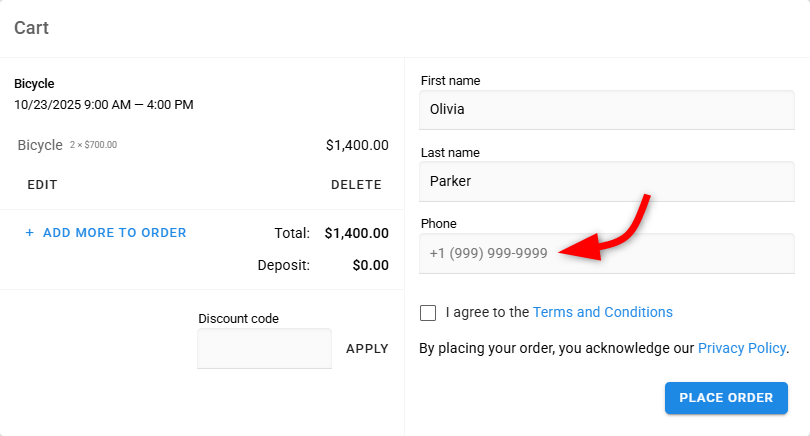Viewport: 810px width, 436px height.
Task: Click the $0.00 Deposit amount
Action: coord(368,265)
